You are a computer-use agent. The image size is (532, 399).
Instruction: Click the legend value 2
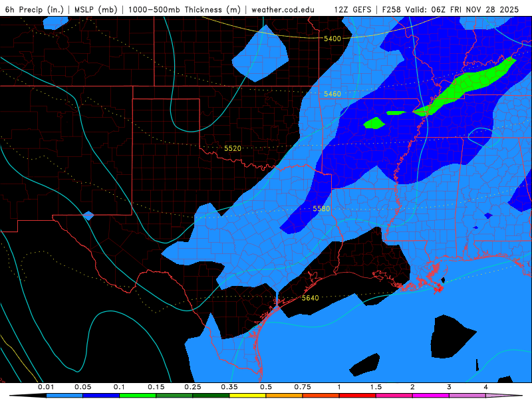[x=412, y=387]
